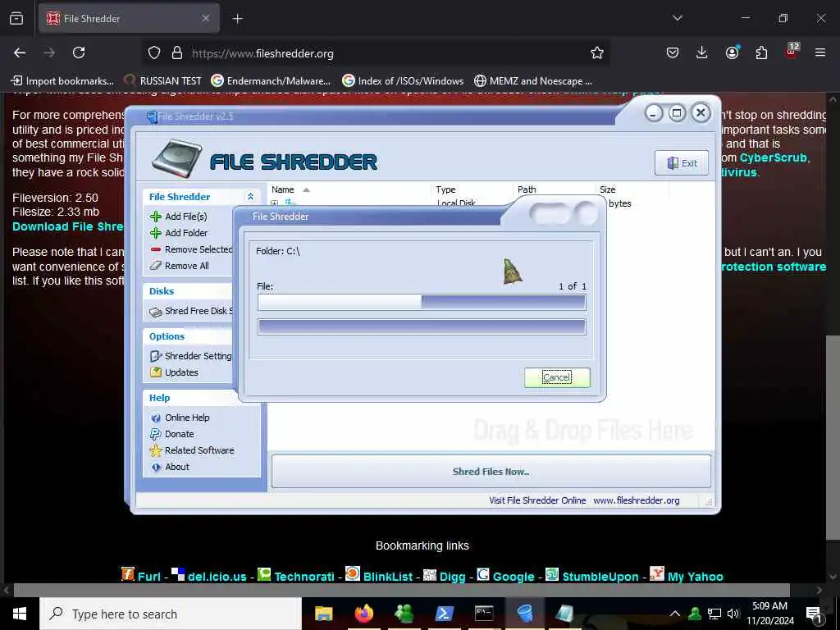Image resolution: width=840 pixels, height=630 pixels.
Task: Click the Path column header
Action: tap(554, 189)
